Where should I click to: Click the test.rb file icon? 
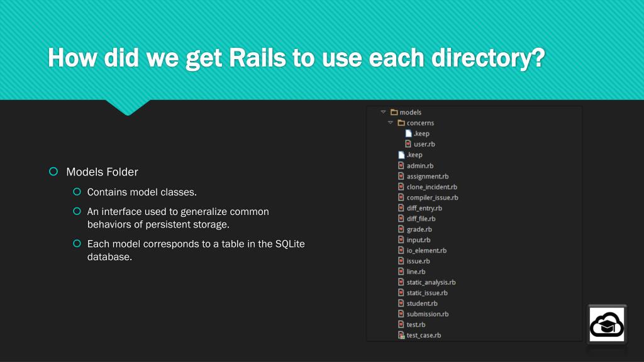coord(401,325)
